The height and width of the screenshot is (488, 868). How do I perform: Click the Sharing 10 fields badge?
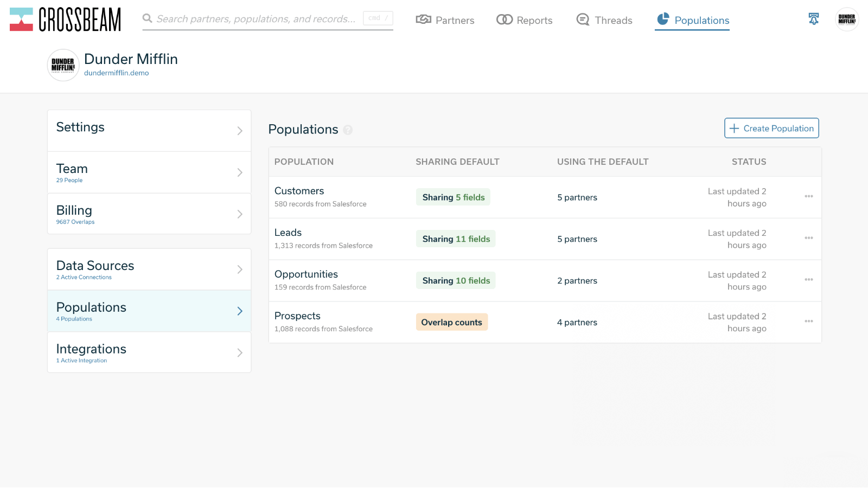[456, 281]
